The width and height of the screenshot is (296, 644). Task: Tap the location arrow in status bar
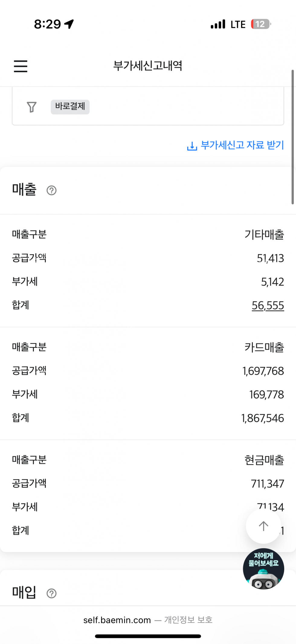coord(69,24)
